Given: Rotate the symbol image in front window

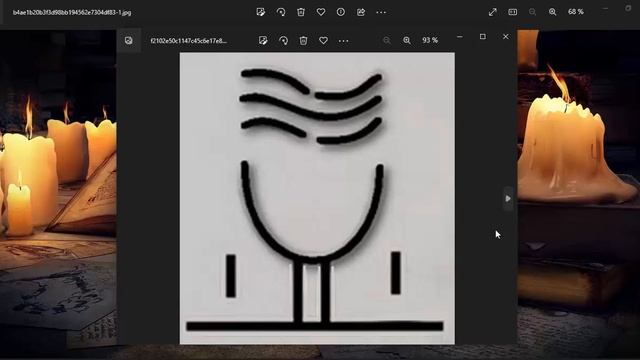Looking at the screenshot, I should coord(283,40).
